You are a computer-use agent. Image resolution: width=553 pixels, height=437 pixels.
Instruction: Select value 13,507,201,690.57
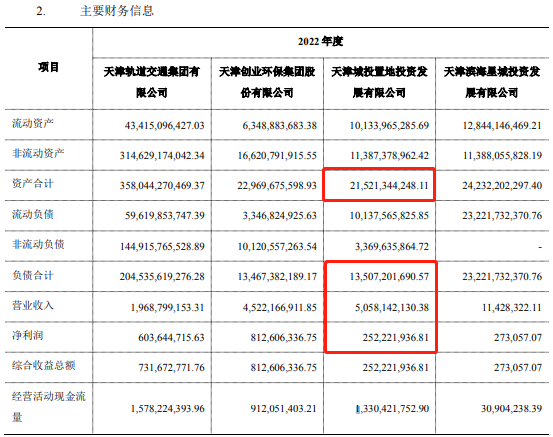coord(389,277)
